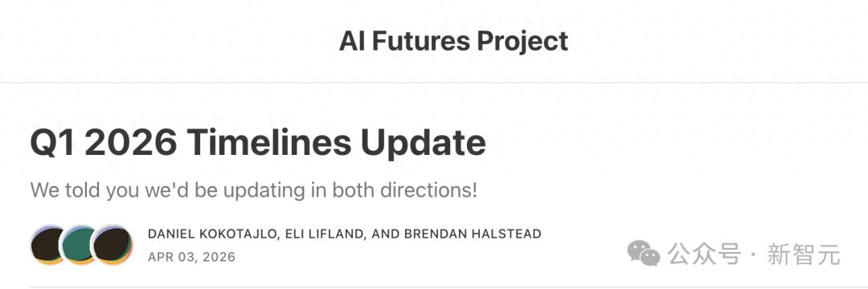This screenshot has height=289, width=868.
Task: Click the WeChat logo in watermark
Action: (643, 253)
